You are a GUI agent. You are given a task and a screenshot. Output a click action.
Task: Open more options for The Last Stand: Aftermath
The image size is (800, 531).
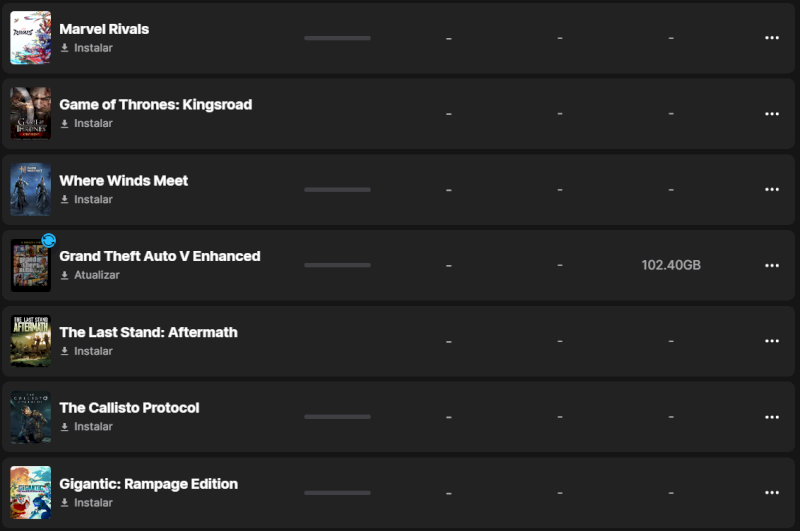[771, 341]
